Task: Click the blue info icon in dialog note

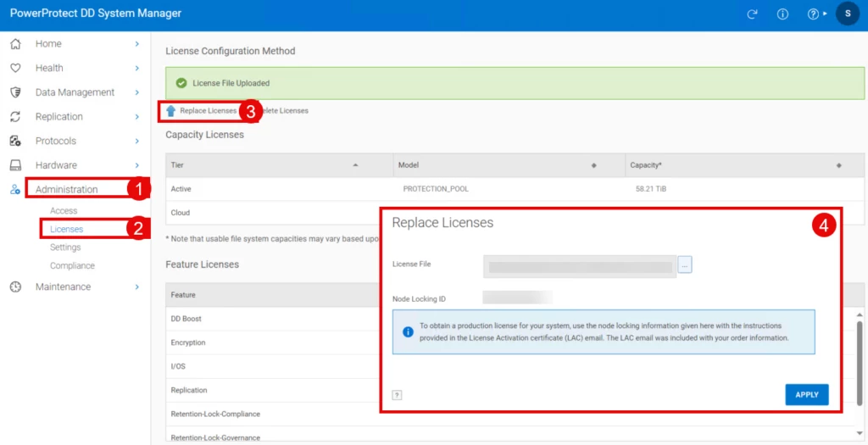Action: click(408, 331)
